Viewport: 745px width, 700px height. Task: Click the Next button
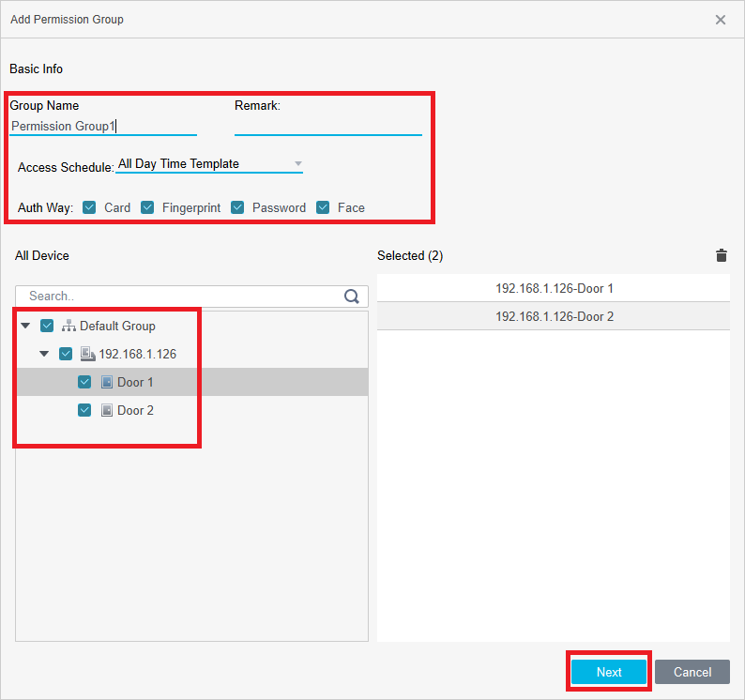[x=609, y=672]
